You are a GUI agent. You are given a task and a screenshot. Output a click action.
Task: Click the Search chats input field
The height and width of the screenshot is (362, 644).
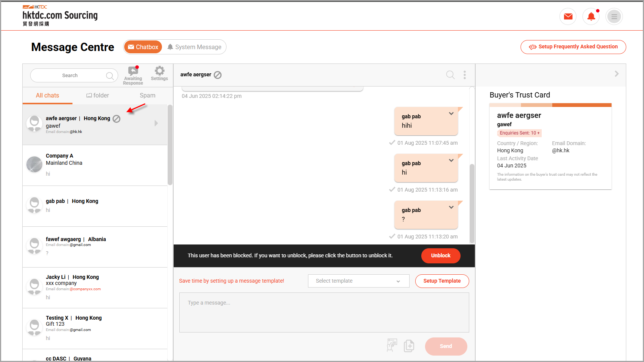(x=74, y=76)
